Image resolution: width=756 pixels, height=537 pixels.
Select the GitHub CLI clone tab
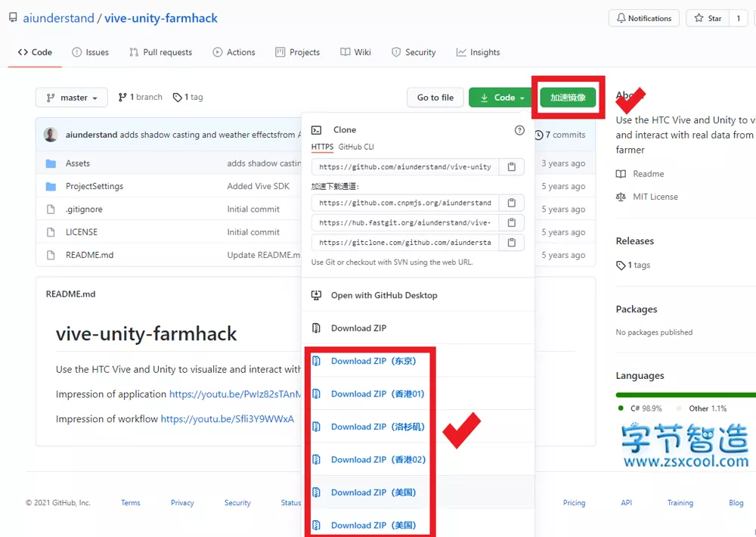pyautogui.click(x=356, y=147)
